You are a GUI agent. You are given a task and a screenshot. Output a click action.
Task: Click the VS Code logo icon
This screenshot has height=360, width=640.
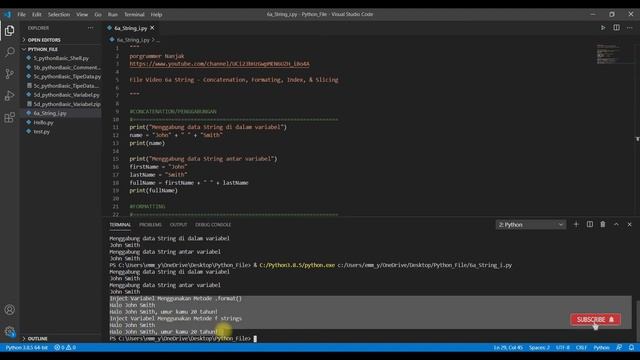8,14
